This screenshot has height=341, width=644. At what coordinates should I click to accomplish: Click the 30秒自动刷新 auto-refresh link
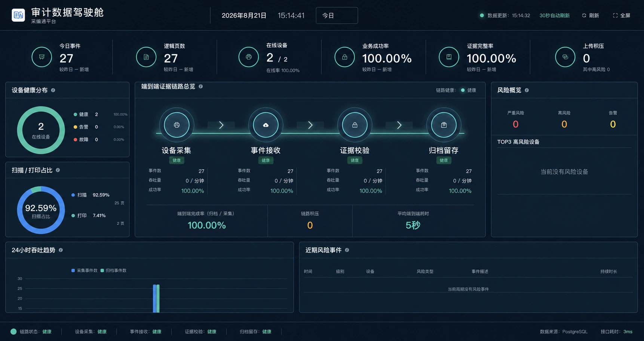[554, 15]
